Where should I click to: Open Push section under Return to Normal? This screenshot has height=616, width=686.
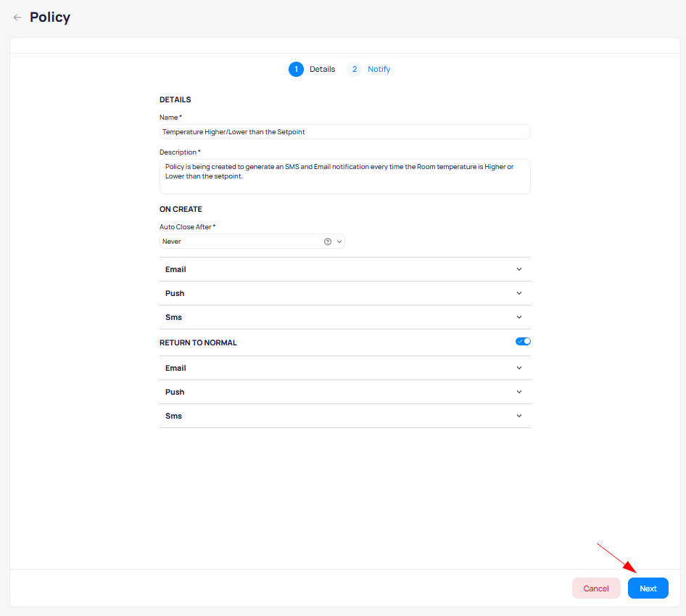tap(518, 392)
